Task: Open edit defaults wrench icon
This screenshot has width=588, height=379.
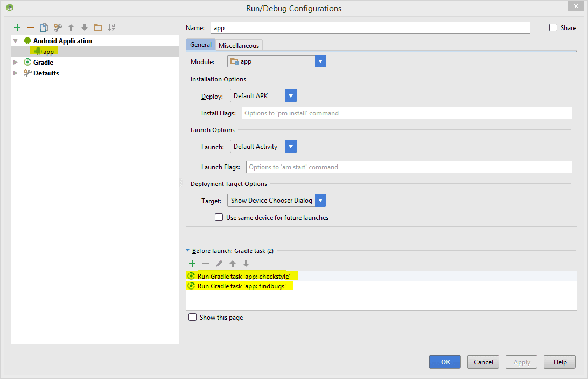Action: [x=58, y=27]
